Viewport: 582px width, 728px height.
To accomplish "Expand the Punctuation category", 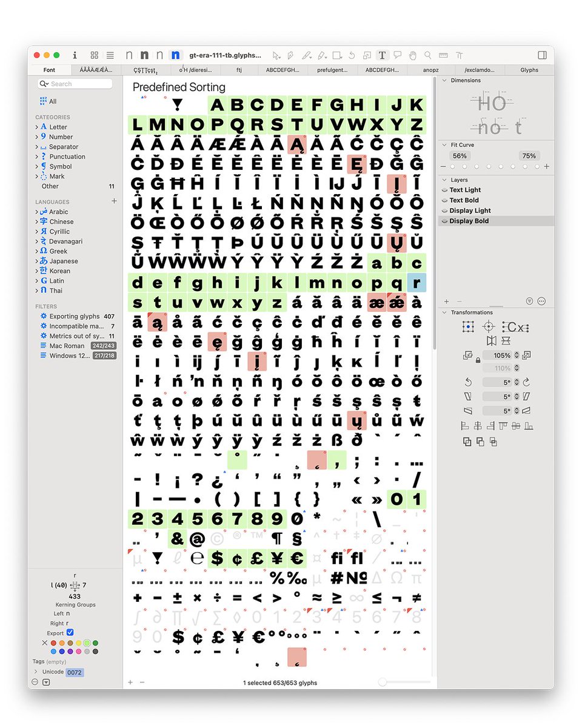I will point(37,157).
